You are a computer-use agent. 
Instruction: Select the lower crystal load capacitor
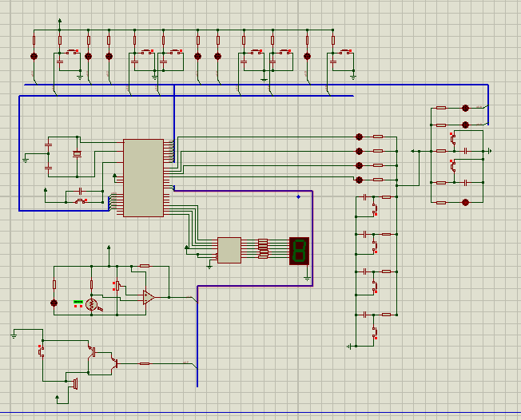pos(48,168)
